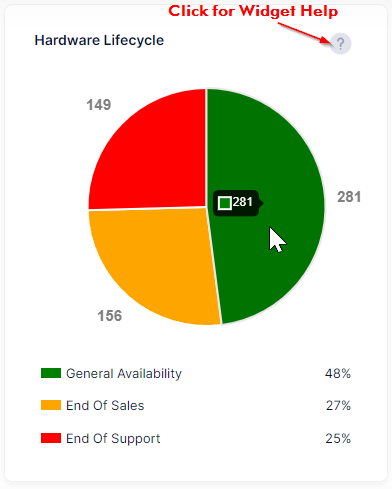Toggle End Of Sales legend label
The height and width of the screenshot is (489, 392).
pos(105,406)
